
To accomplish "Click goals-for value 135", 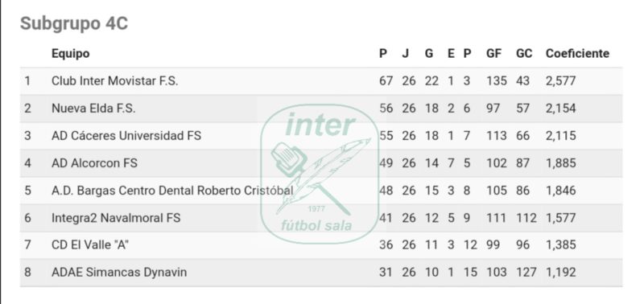I will click(x=497, y=80).
